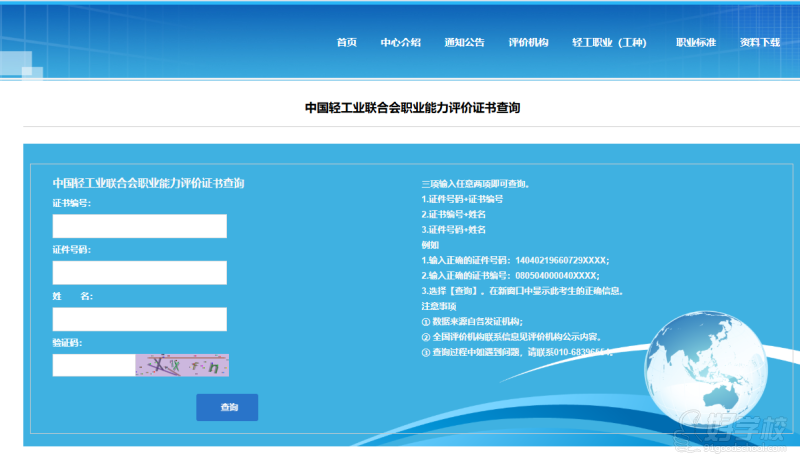Select the page title 中国轻工业联合会职业能力评价证书查询

(412, 108)
